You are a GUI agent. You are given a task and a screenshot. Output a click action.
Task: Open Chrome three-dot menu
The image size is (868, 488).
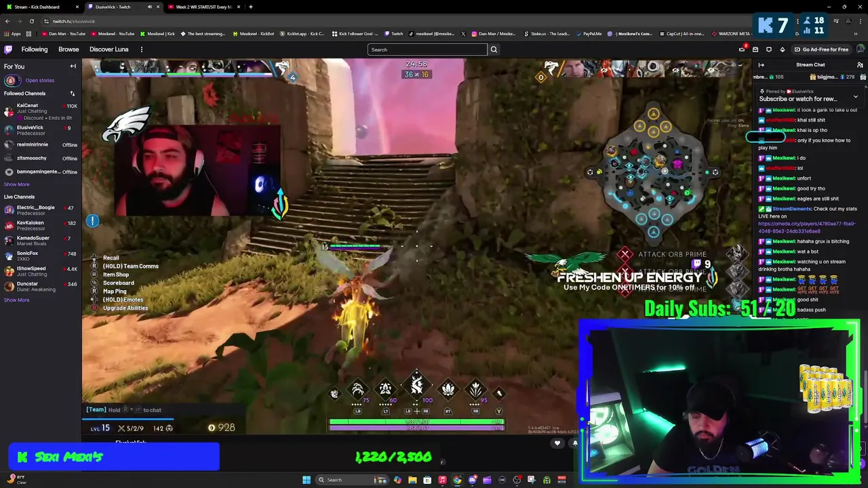click(860, 21)
